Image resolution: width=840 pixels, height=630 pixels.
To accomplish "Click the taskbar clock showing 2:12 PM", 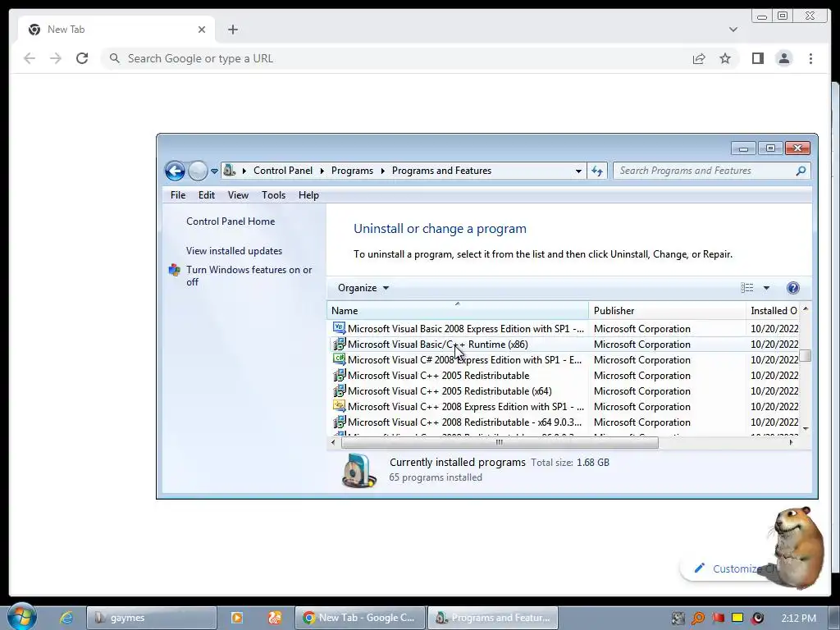I will pos(798,618).
